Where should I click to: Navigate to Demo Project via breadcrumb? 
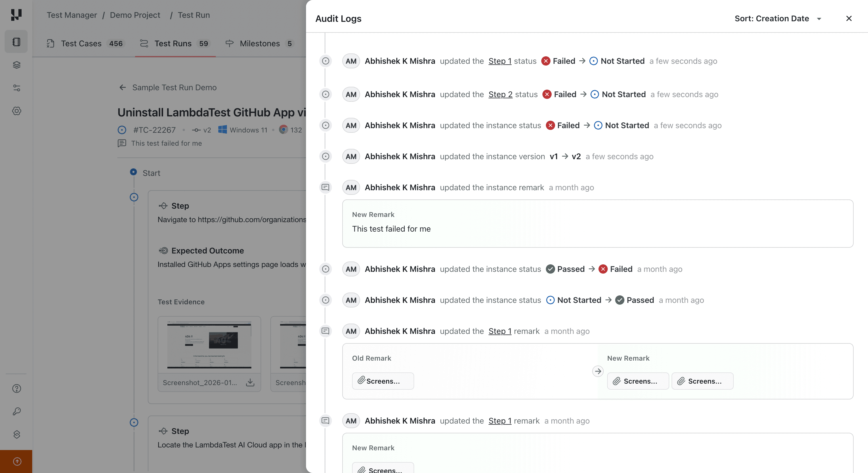coord(135,15)
